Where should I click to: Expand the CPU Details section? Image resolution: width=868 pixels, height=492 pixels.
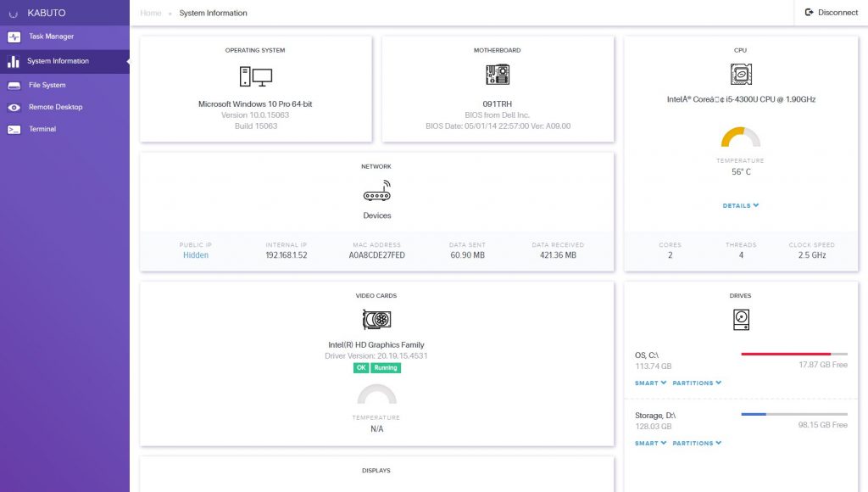click(x=741, y=205)
